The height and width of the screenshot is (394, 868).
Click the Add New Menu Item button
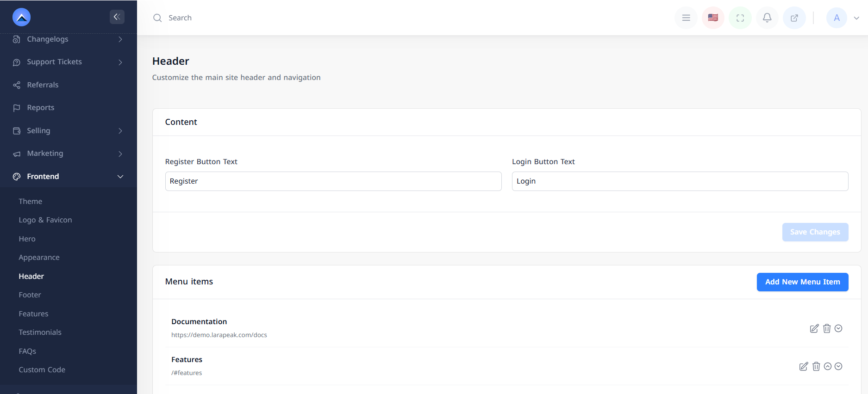(802, 282)
